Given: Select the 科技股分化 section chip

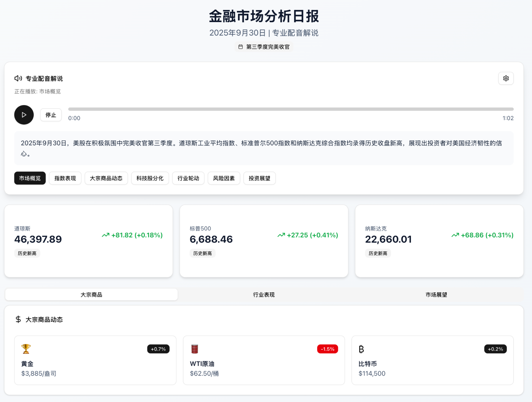Looking at the screenshot, I should [x=150, y=178].
